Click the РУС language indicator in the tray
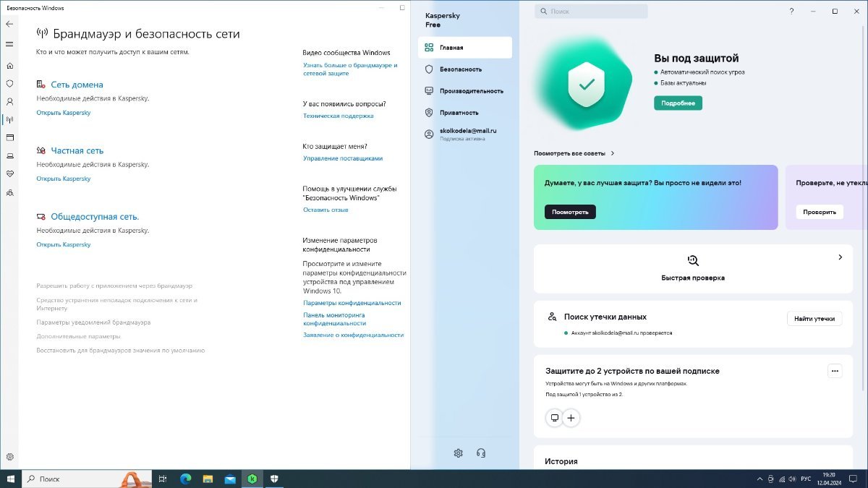Image resolution: width=868 pixels, height=488 pixels. coord(805,479)
